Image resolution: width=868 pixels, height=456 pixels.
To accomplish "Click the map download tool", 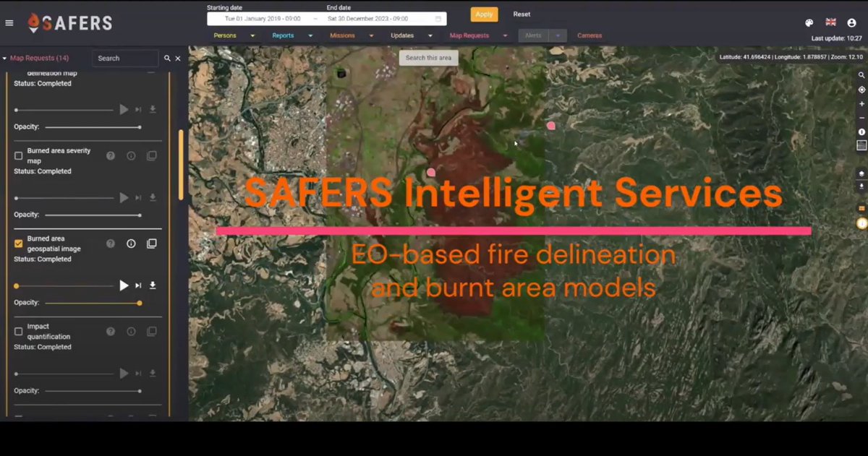I will pyautogui.click(x=861, y=186).
